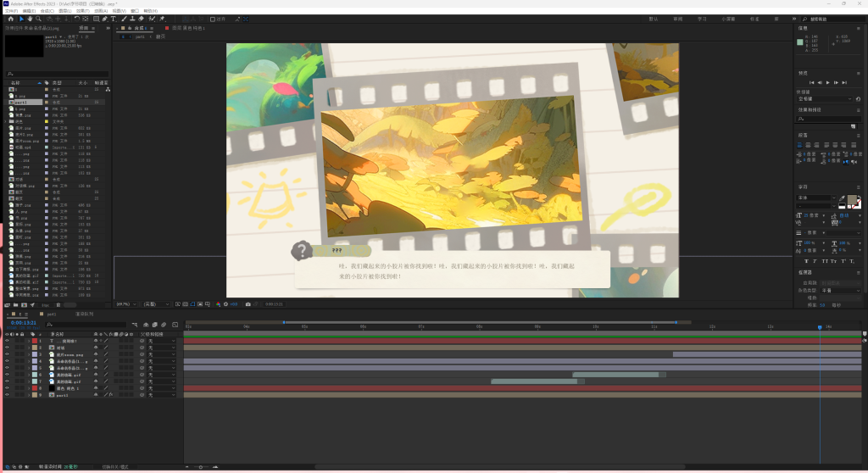Hide layer 1 using its eye icon

click(8, 341)
